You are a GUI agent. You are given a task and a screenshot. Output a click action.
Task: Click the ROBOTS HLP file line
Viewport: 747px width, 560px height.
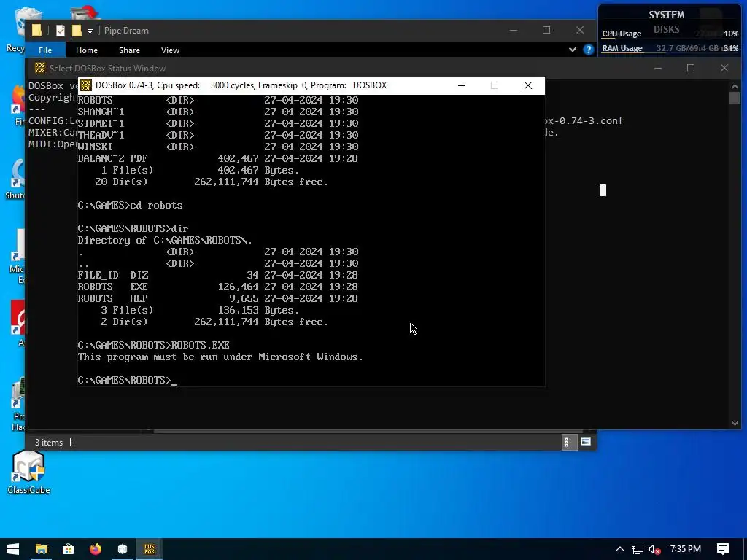pos(217,298)
